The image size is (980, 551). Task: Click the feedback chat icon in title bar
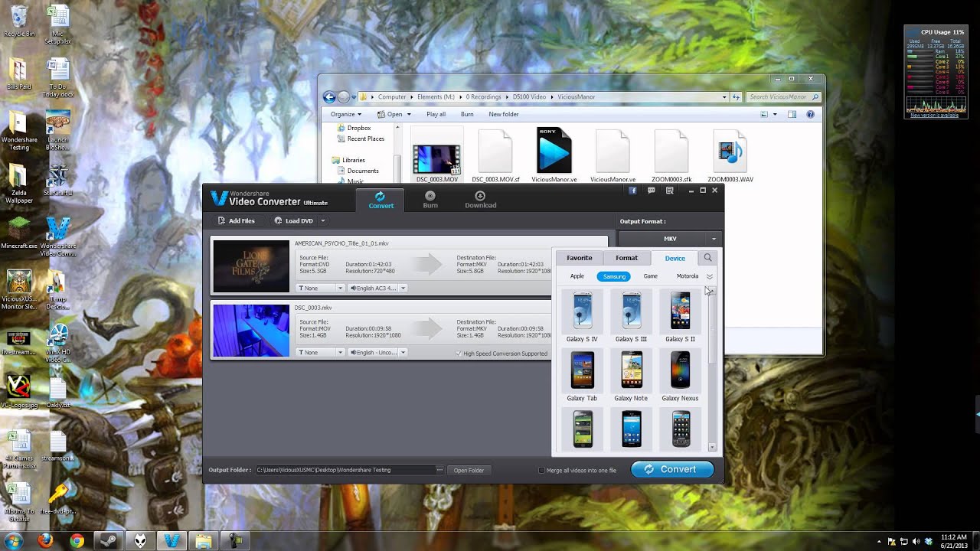coord(652,191)
